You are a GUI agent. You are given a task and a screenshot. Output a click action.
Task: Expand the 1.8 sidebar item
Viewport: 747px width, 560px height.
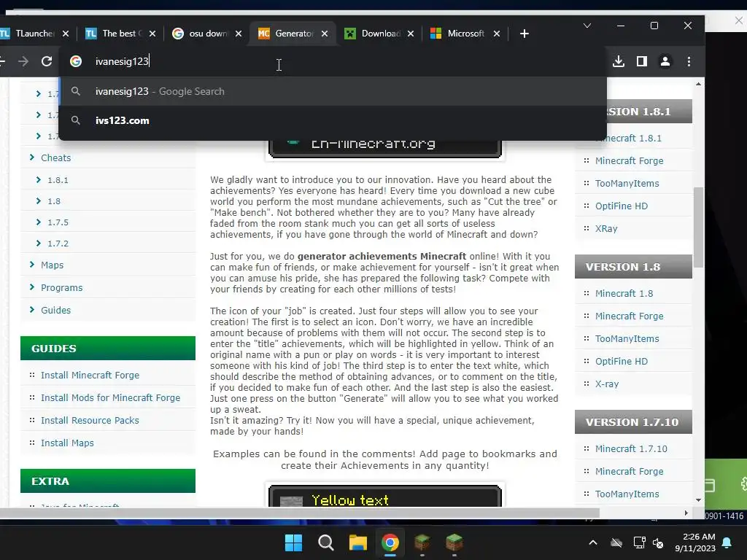[54, 201]
